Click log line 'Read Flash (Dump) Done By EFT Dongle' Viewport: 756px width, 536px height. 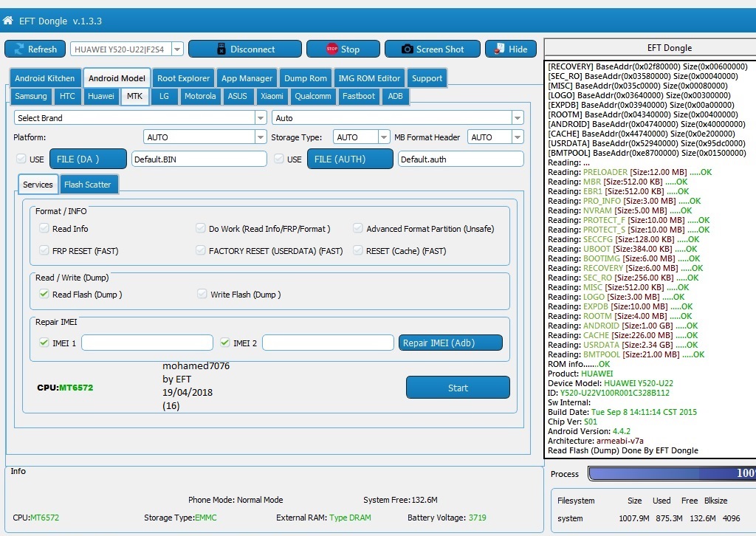[623, 450]
